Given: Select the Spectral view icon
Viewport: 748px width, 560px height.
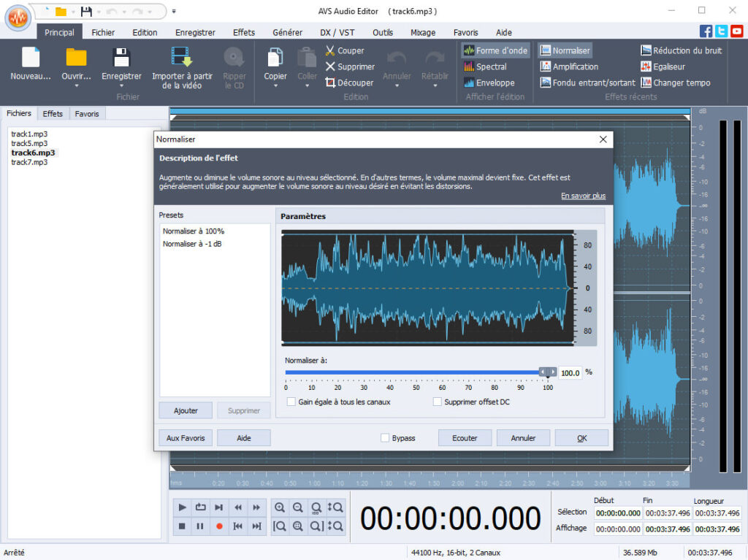Looking at the screenshot, I should (x=488, y=66).
